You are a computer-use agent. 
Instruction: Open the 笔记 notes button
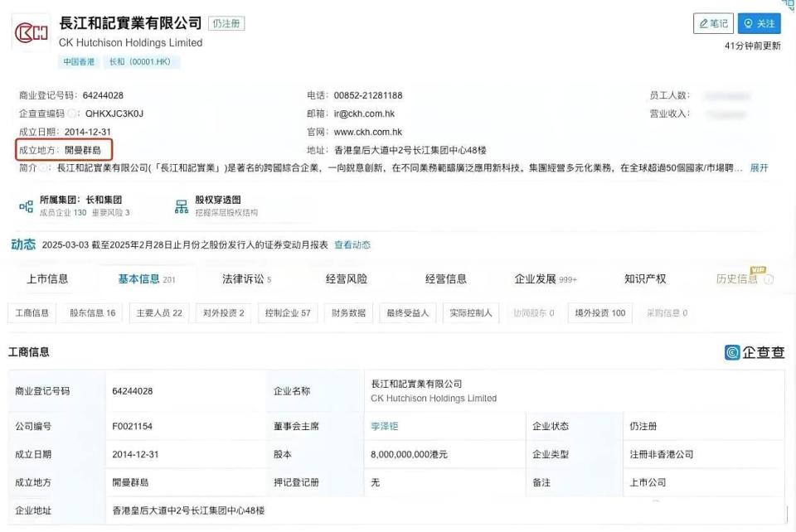(x=713, y=23)
